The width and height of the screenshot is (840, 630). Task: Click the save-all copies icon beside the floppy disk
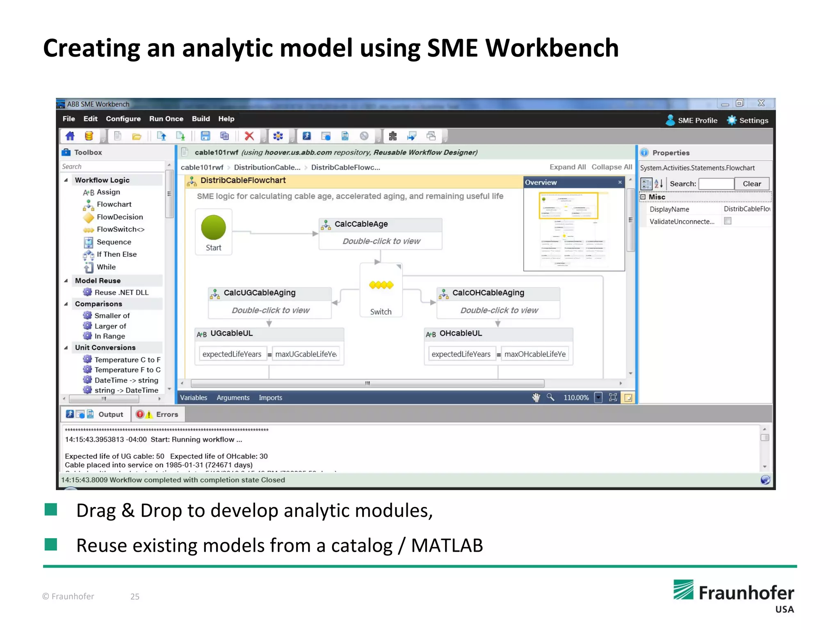pyautogui.click(x=224, y=136)
